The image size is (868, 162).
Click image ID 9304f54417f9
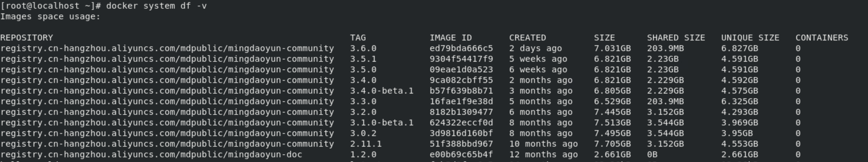click(461, 59)
